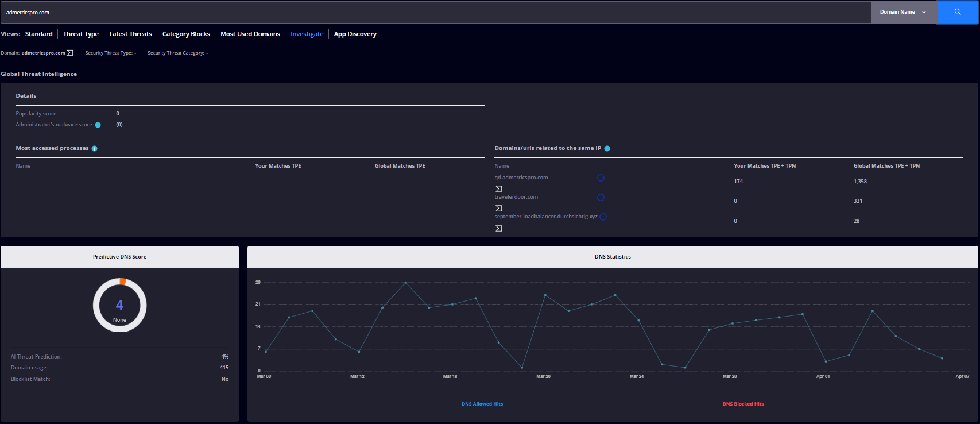Click the Mar 12 label on chart axis
The image size is (980, 424).
tap(357, 376)
